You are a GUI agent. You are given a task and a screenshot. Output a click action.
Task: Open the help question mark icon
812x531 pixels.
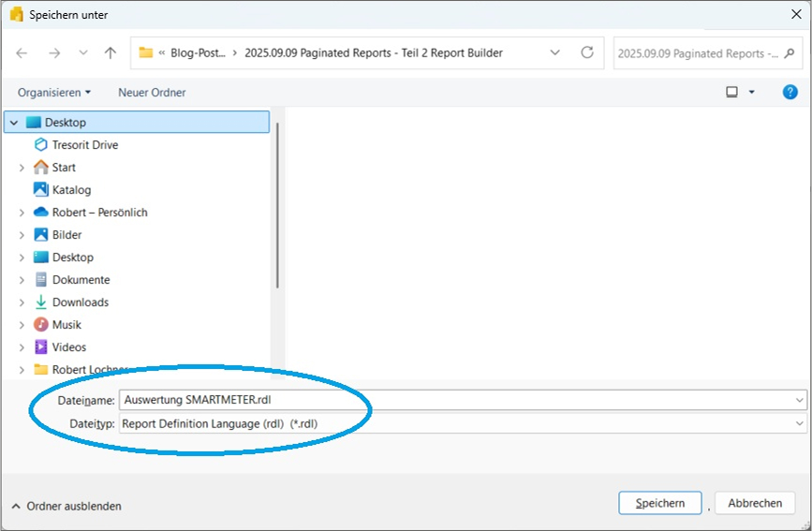[x=790, y=92]
